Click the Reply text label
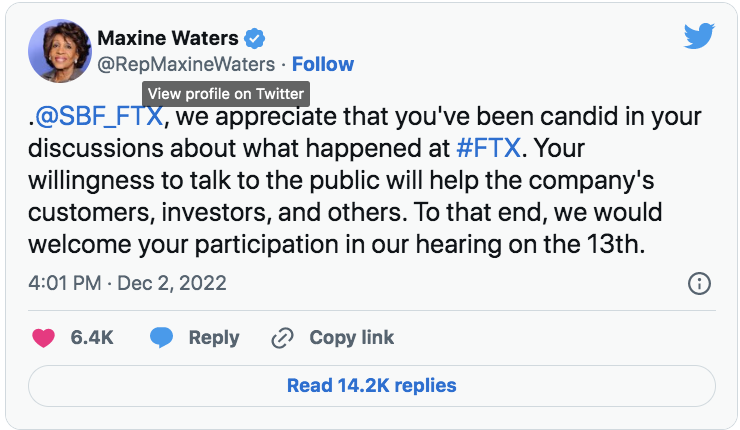Viewport: 740px width, 430px height. (213, 338)
